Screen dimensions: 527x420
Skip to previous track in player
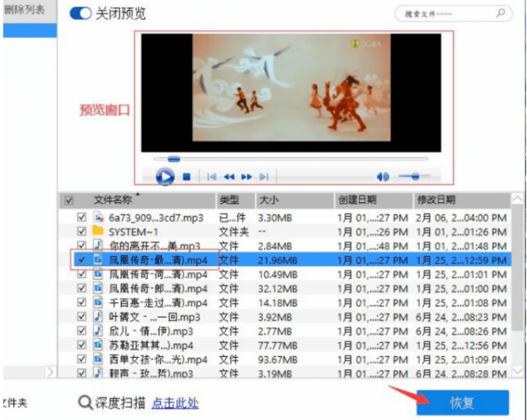[x=211, y=176]
